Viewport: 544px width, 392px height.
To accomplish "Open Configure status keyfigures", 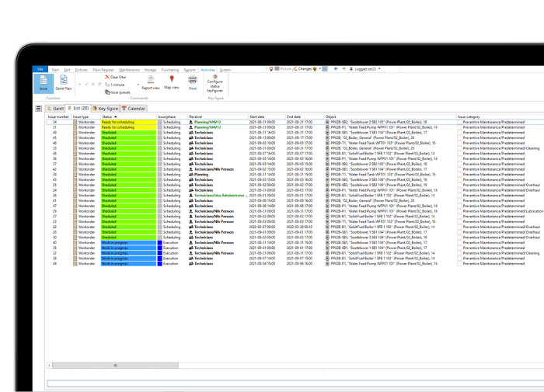I will (214, 84).
